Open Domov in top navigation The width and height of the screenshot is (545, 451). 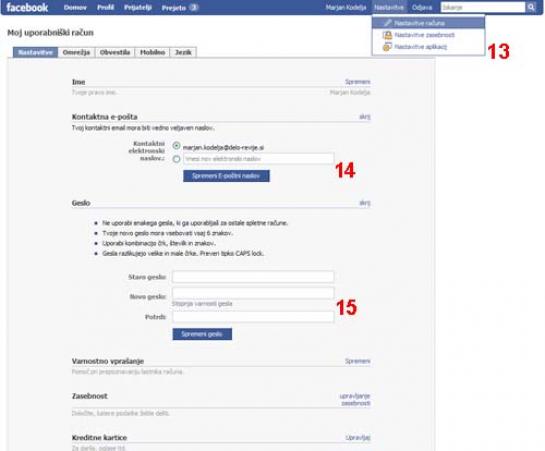tap(75, 7)
